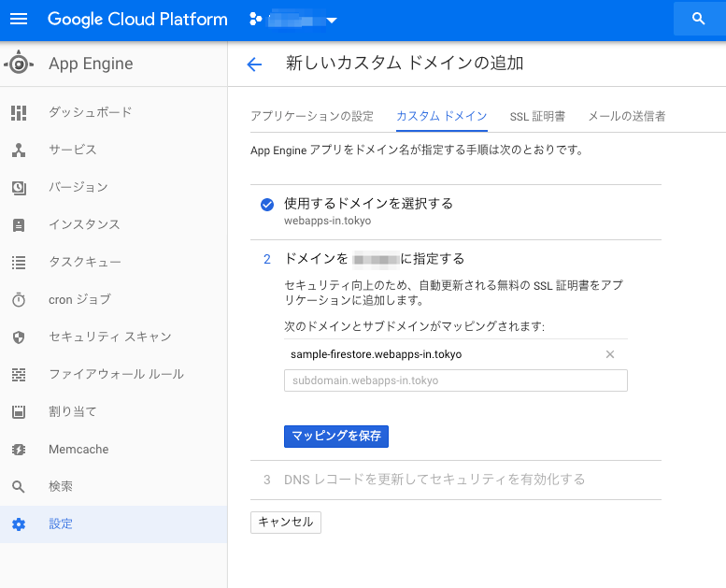The height and width of the screenshot is (588, 726).
Task: Switch to メールの送信者 tab
Action: (626, 116)
